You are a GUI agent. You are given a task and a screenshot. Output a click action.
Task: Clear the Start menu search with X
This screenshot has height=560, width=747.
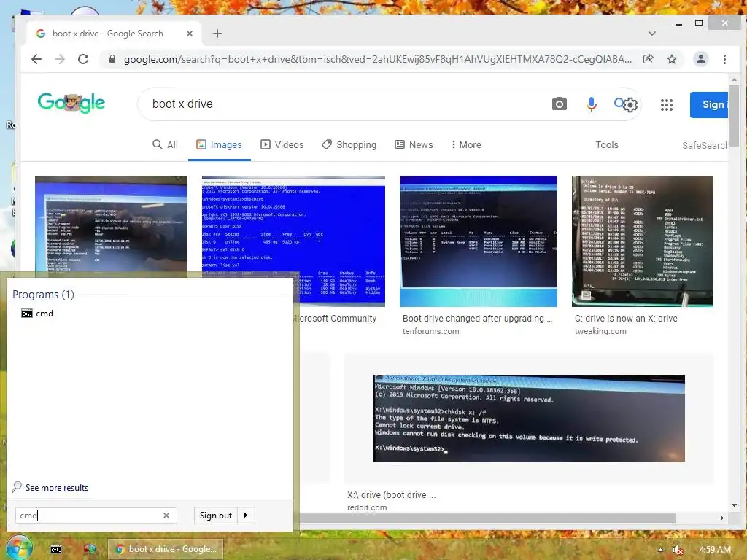[166, 516]
